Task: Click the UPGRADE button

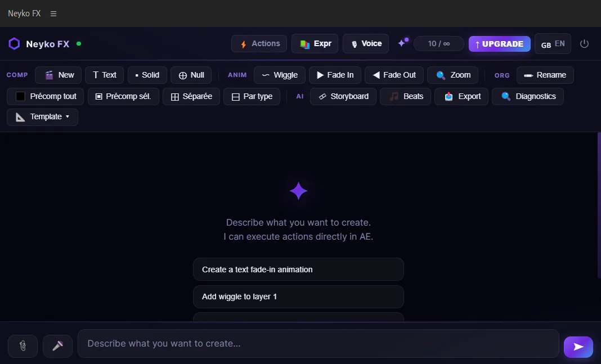Action: [x=500, y=44]
